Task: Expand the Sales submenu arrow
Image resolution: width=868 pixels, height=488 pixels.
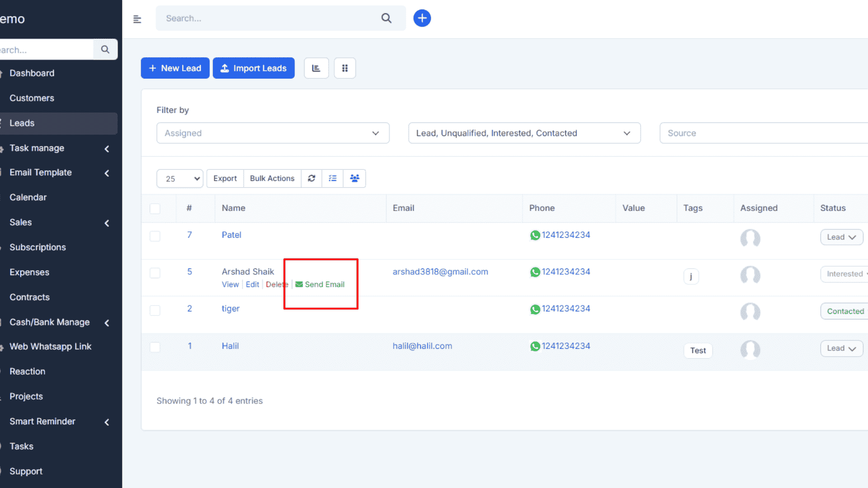Action: point(107,223)
